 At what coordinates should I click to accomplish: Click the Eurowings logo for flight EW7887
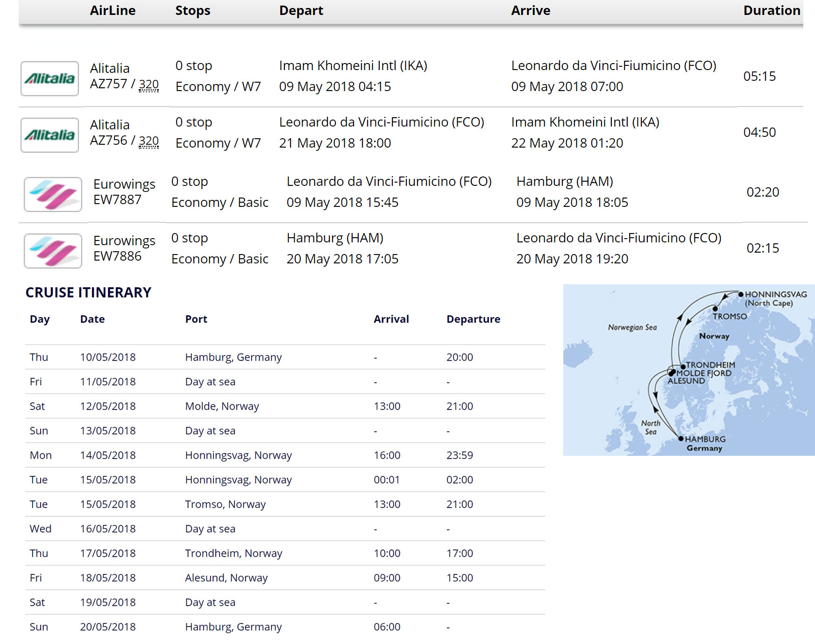[53, 194]
